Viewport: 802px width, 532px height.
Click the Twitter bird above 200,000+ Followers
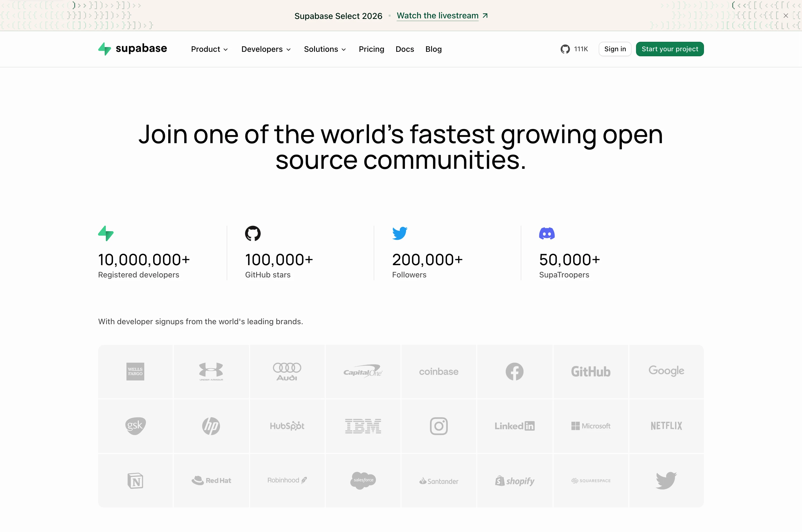[400, 233]
